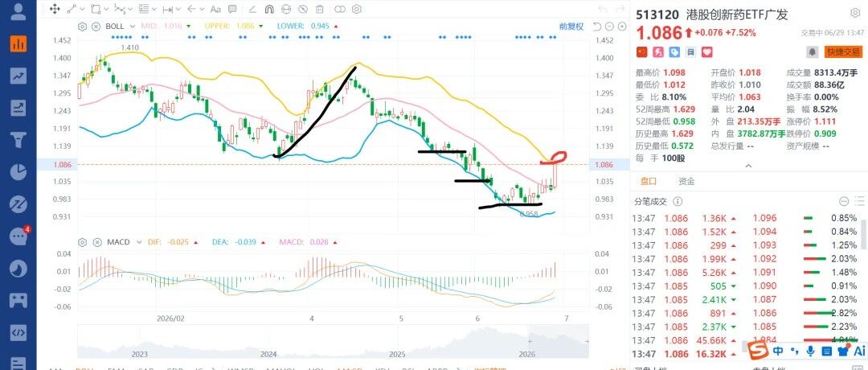Click stock code 513120 title

(x=657, y=14)
